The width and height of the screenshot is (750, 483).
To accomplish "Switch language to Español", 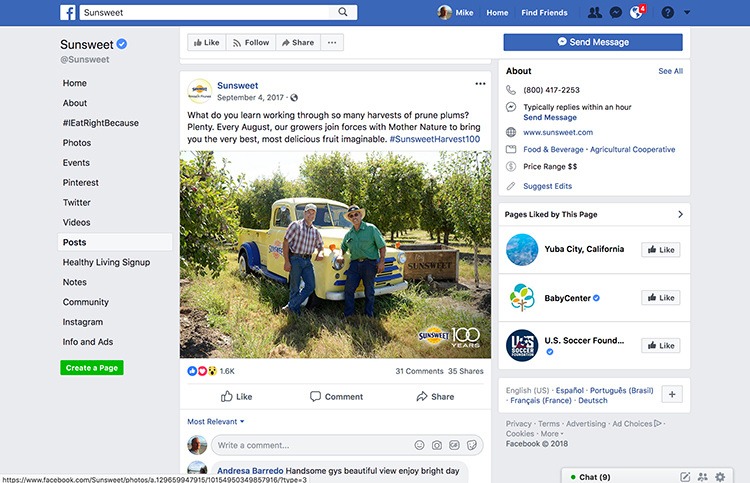I will click(x=570, y=390).
